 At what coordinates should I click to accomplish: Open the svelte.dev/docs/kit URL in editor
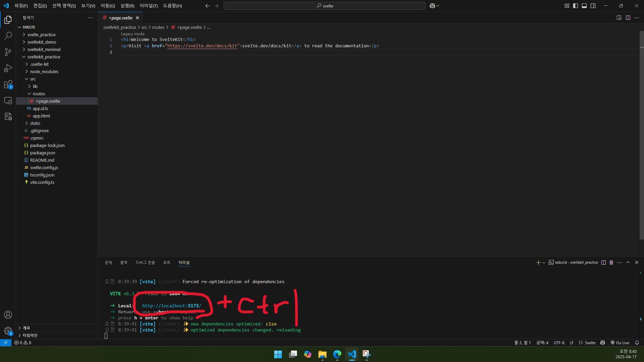pos(202,46)
